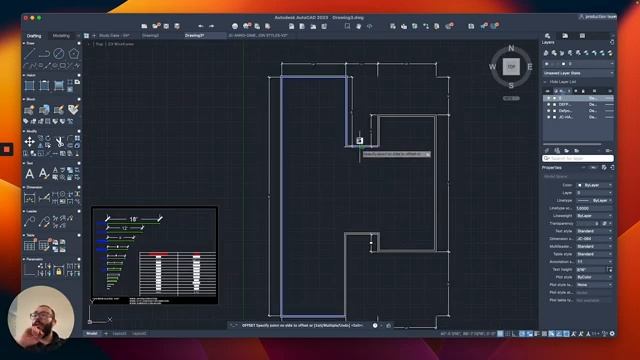This screenshot has height=360, width=640.
Task: Select the first Hatch tool
Action: click(x=29, y=86)
